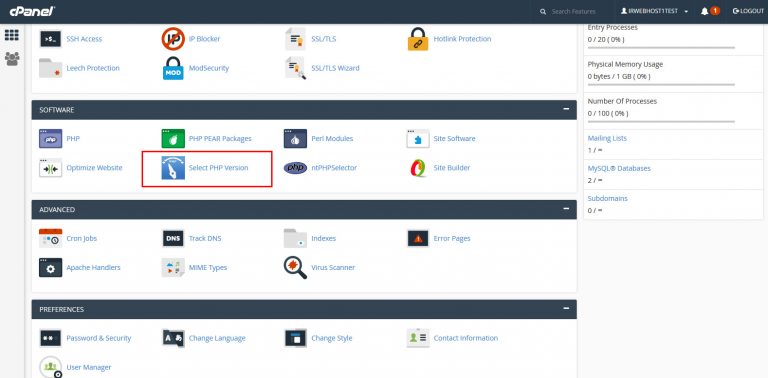
Task: Open the MySQL Databases statistics link
Action: [619, 168]
